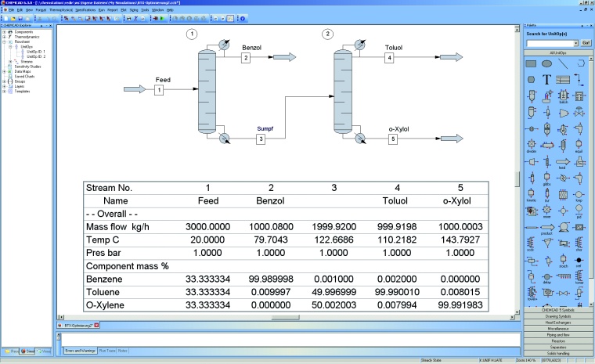The width and height of the screenshot is (595, 364).
Task: Expand the Layers tree node
Action: pos(4,86)
